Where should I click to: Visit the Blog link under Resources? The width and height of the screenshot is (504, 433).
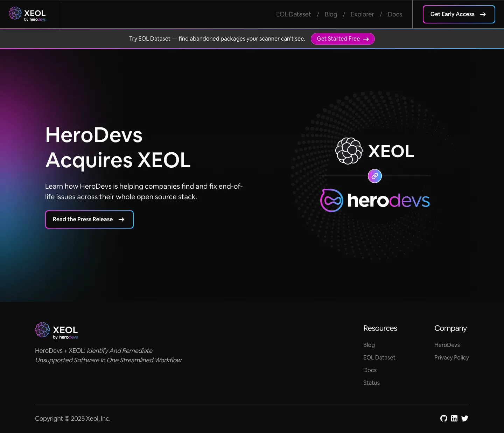(369, 345)
